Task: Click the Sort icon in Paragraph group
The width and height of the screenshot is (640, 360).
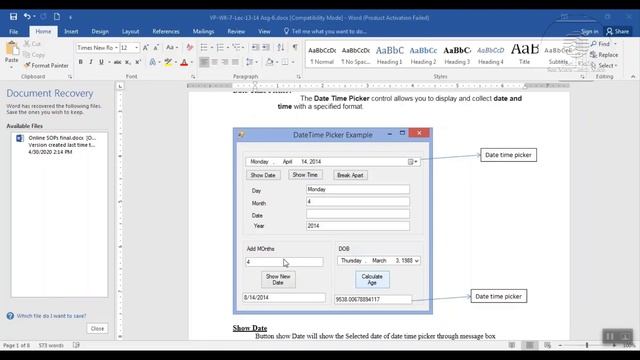Action: pyautogui.click(x=281, y=48)
